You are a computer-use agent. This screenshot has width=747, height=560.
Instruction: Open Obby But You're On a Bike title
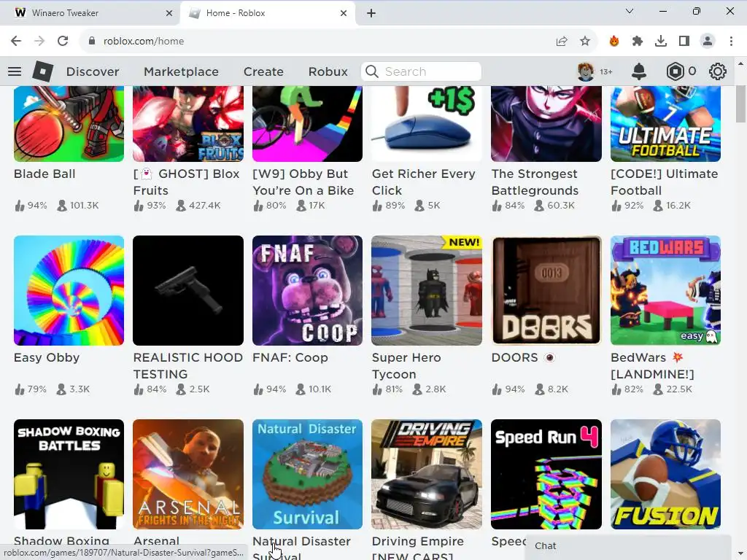point(303,182)
